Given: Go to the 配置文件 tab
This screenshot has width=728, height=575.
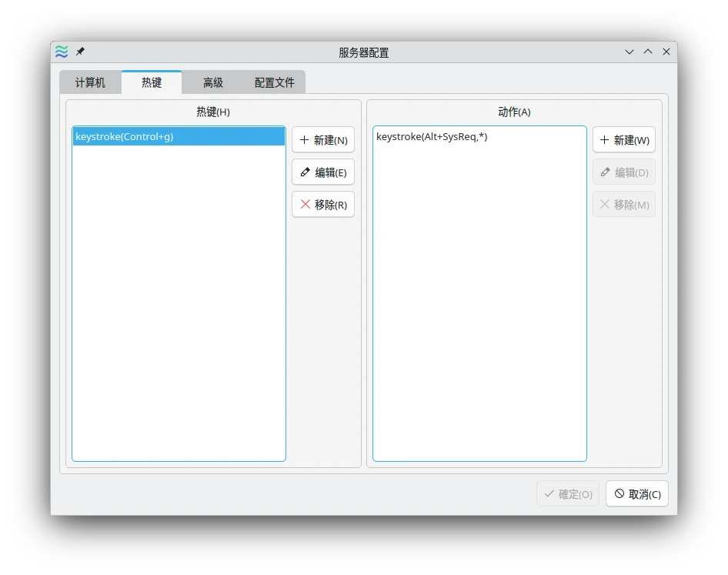Looking at the screenshot, I should click(275, 82).
